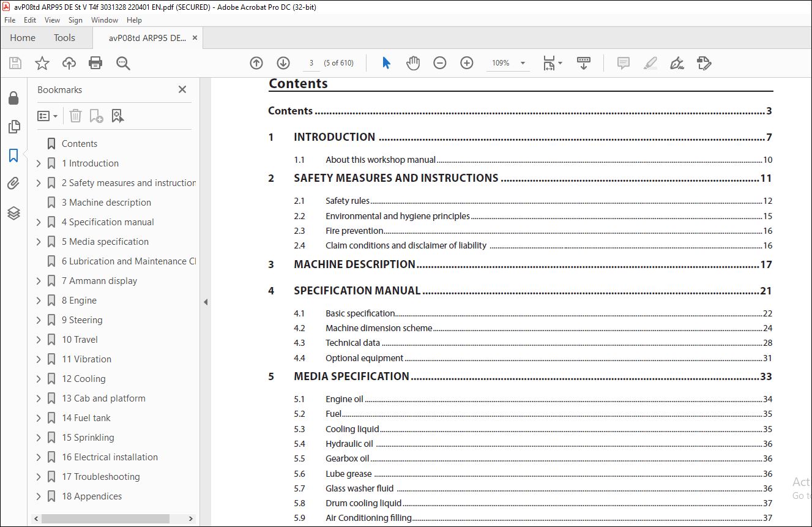The width and height of the screenshot is (812, 527).
Task: Select the 10 Travel bookmark
Action: 80,340
